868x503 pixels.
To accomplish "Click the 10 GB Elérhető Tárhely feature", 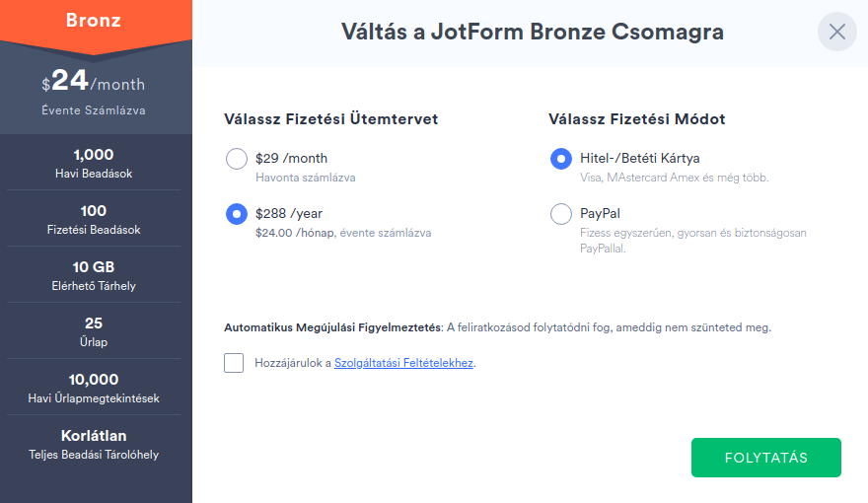I will [94, 275].
